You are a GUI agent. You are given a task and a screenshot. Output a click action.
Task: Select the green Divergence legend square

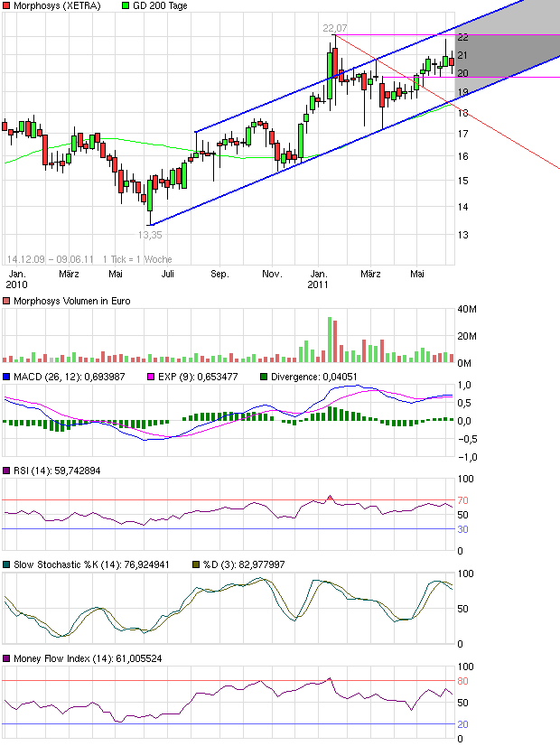[x=264, y=377]
